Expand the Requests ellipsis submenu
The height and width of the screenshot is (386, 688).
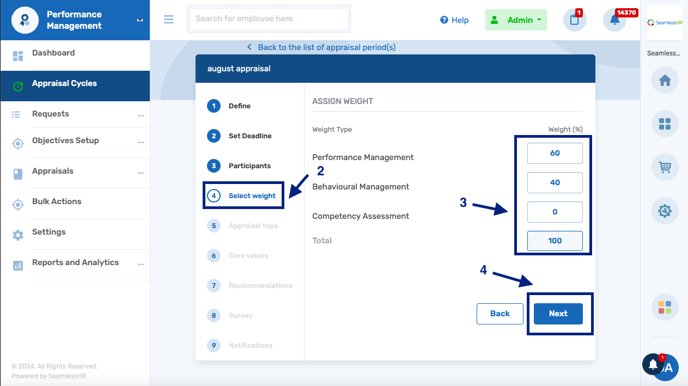[140, 116]
